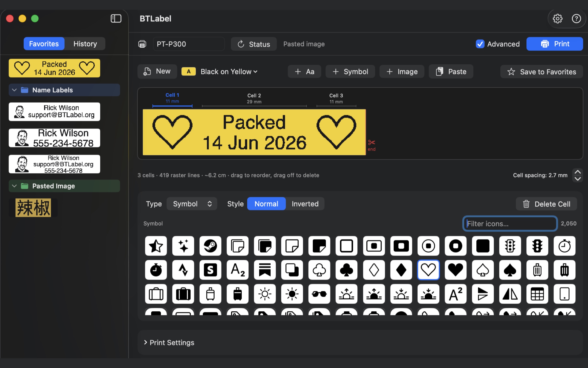This screenshot has width=588, height=368.
Task: Click the yellow tape color swatch
Action: (189, 72)
